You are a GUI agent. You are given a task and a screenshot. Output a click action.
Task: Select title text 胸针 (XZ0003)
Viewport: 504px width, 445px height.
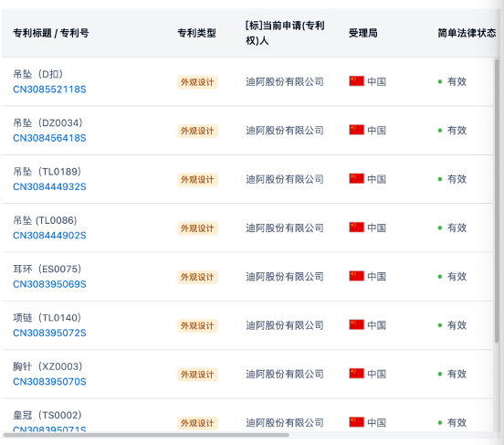coord(47,366)
